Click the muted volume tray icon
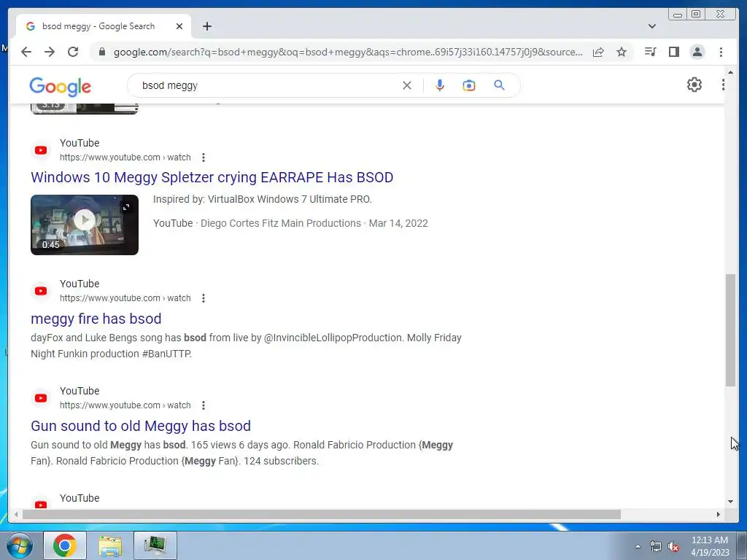This screenshot has width=747, height=560. click(x=673, y=547)
